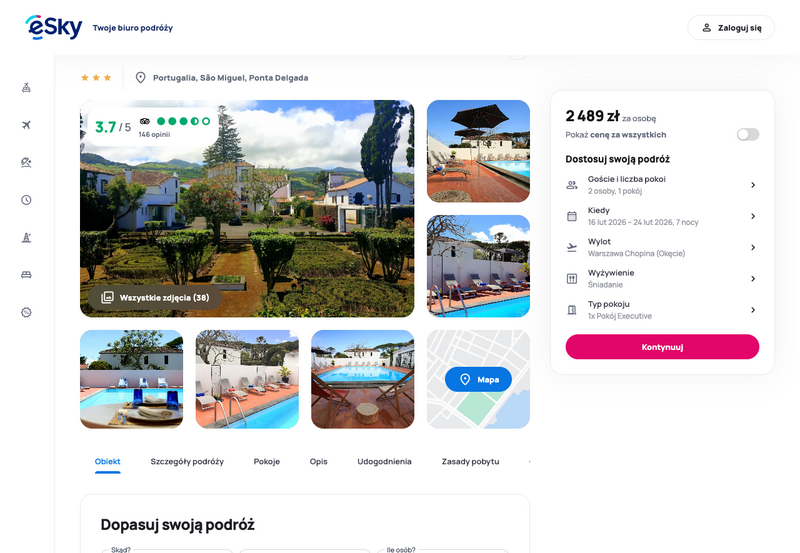800x553 pixels.
Task: Expand Goście i liczba pokoi option
Action: tap(662, 185)
